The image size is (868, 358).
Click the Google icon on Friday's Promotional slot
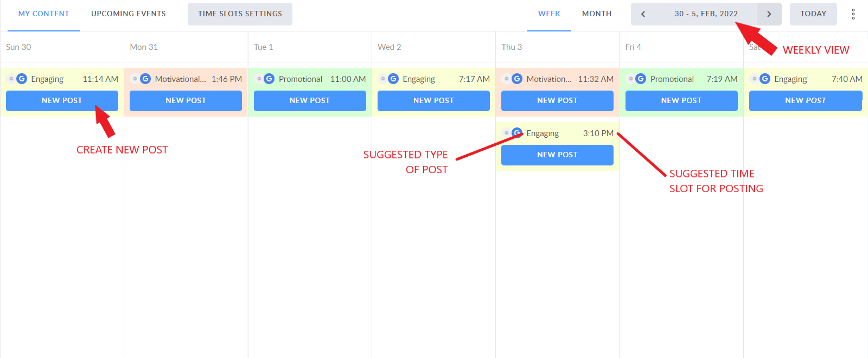pyautogui.click(x=641, y=79)
